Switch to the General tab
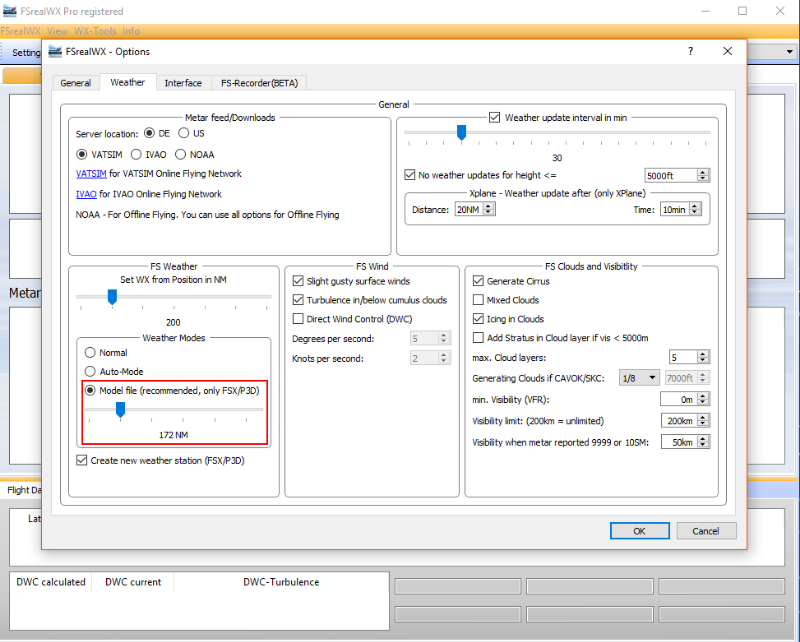The image size is (800, 642). click(76, 83)
